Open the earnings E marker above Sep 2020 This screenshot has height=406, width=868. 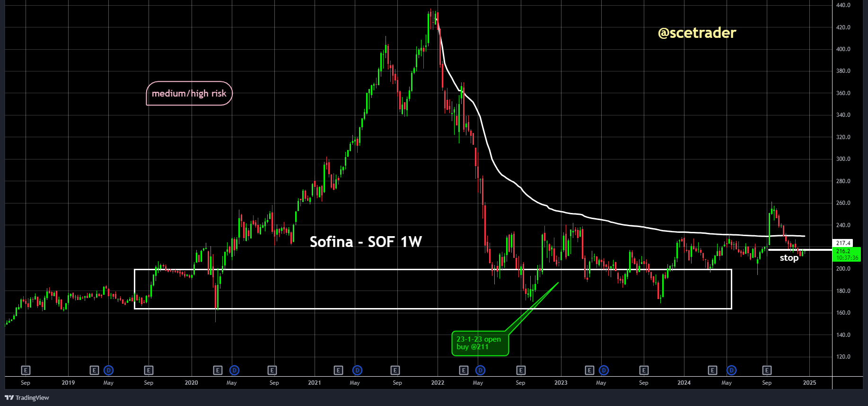(x=272, y=370)
